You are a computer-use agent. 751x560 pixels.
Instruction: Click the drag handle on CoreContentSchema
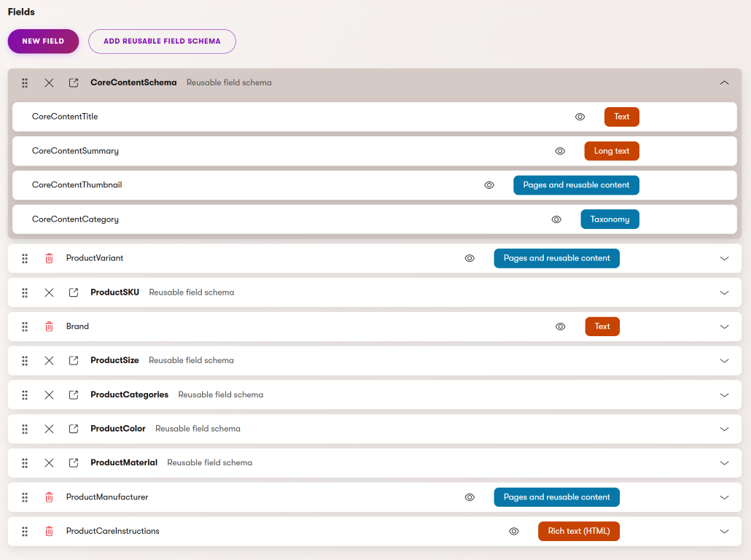(x=24, y=82)
